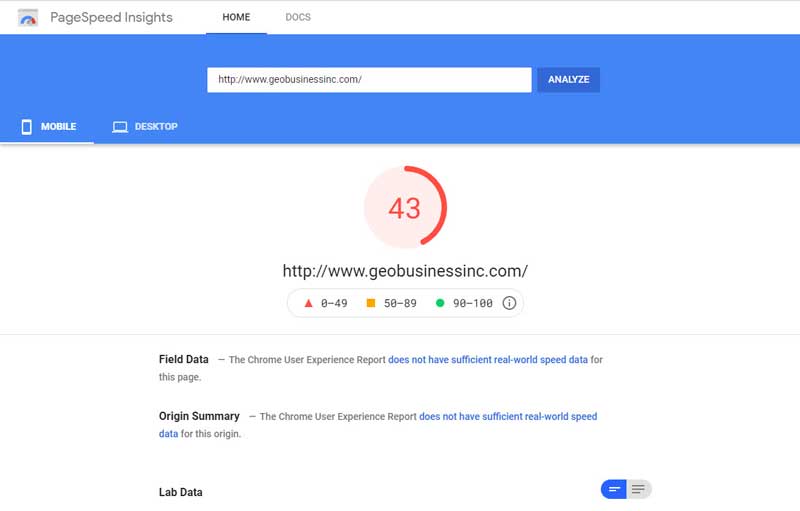
Task: Click the geobusinessinc.com URL heading
Action: tap(405, 271)
